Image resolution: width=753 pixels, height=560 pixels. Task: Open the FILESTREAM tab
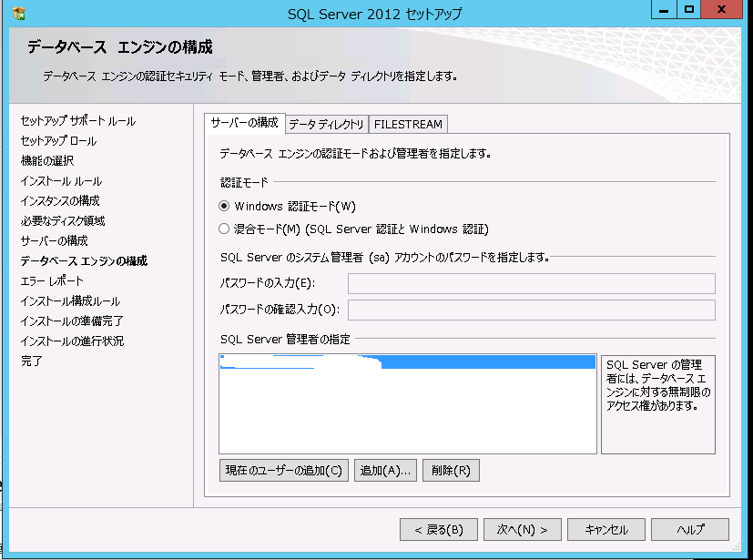[x=408, y=125]
